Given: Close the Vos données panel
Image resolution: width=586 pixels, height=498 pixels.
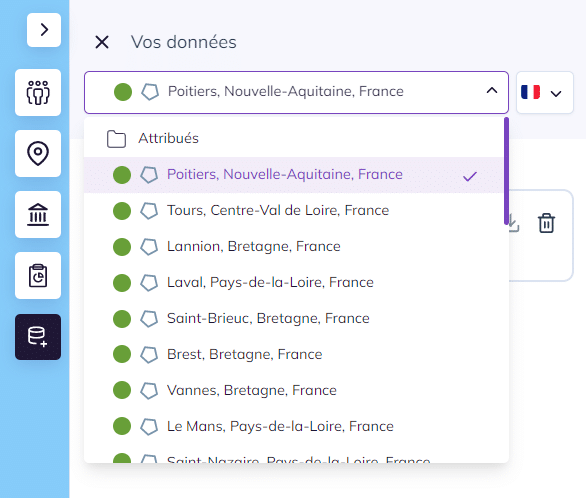Looking at the screenshot, I should tap(102, 42).
